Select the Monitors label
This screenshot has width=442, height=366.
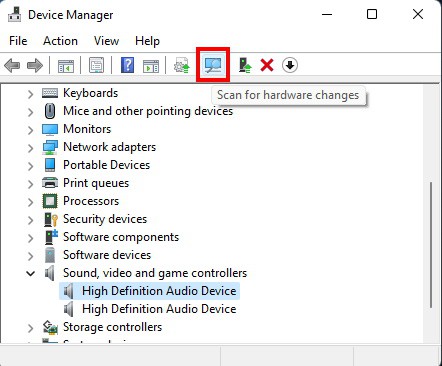[x=87, y=129]
